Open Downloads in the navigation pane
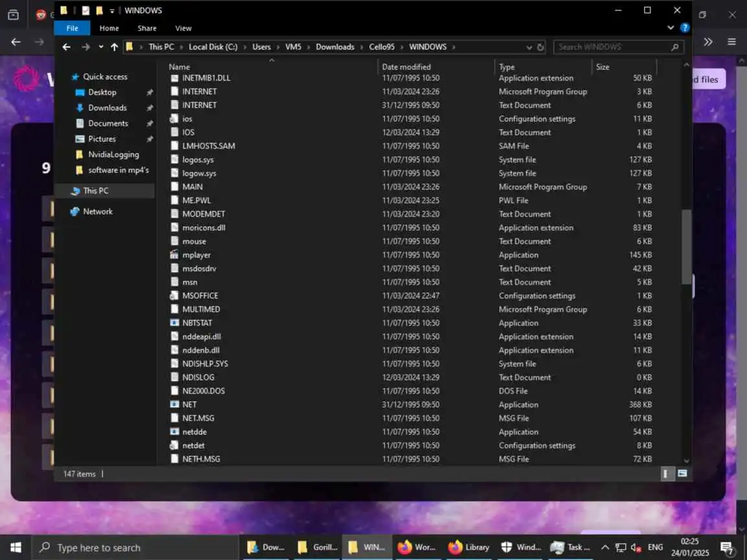Screen dimensions: 747x560 click(107, 108)
